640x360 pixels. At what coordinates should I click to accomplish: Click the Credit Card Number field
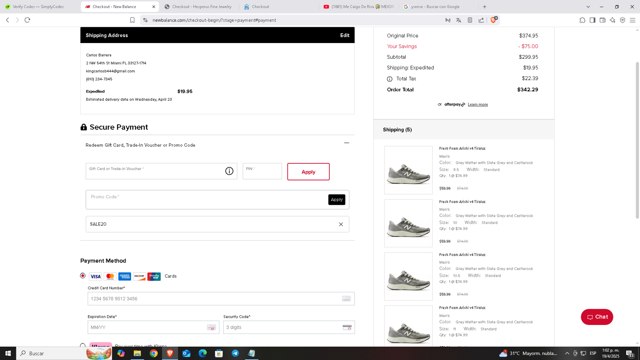click(x=221, y=299)
